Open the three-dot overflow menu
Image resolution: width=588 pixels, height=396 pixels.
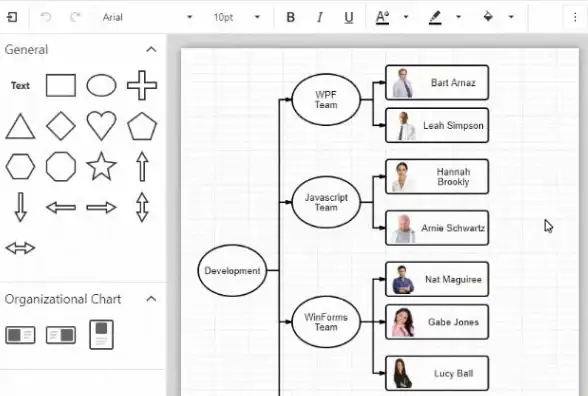click(575, 17)
